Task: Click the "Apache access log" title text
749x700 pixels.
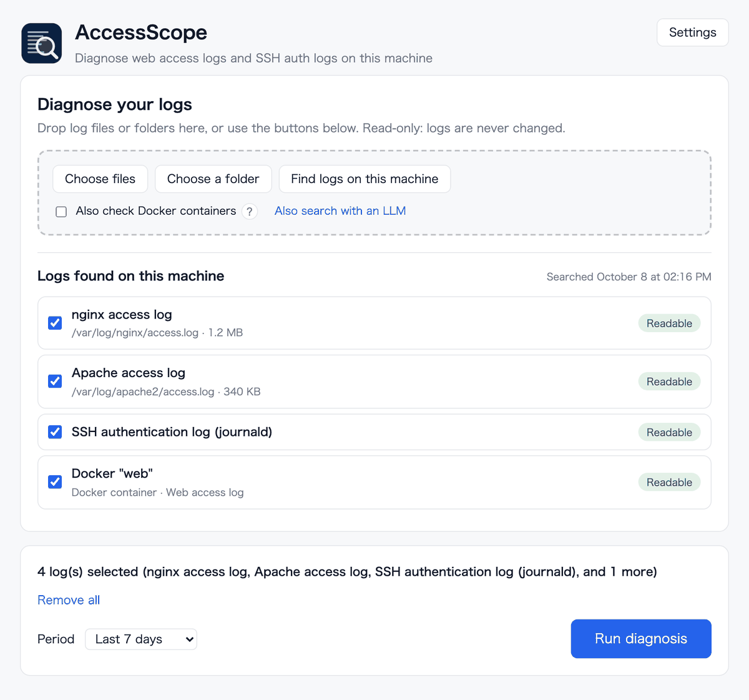Action: click(129, 373)
